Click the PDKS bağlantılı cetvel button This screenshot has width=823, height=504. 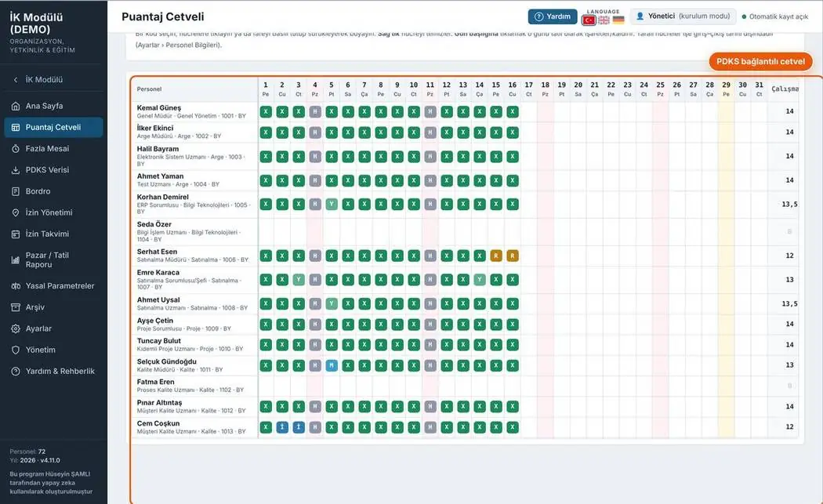pyautogui.click(x=760, y=61)
